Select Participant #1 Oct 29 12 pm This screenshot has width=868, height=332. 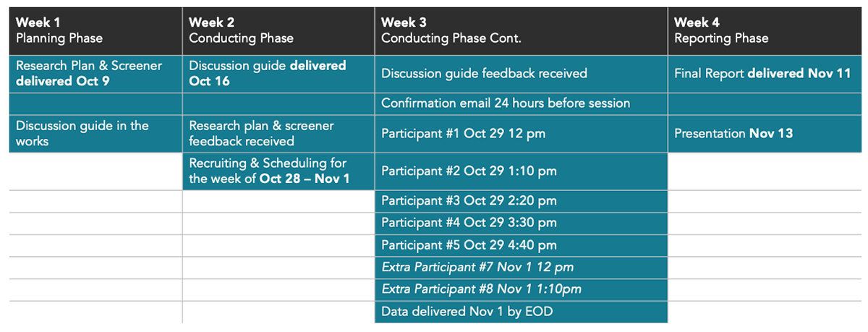point(521,133)
